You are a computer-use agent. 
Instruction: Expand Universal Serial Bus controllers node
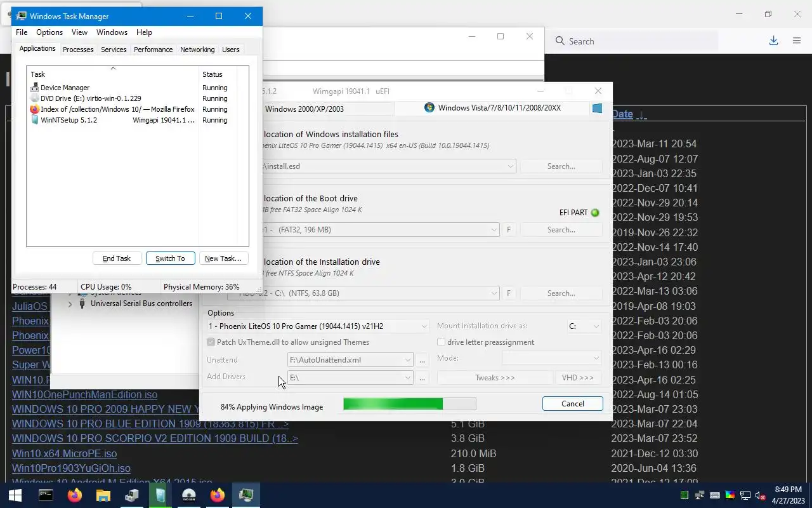click(x=70, y=304)
